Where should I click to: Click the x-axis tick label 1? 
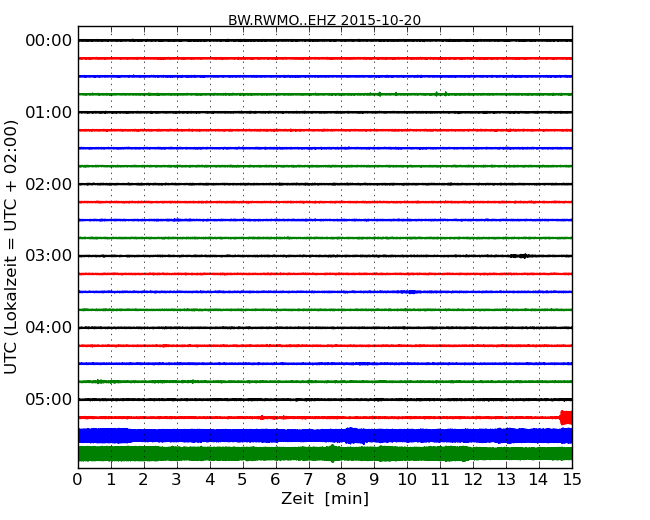pyautogui.click(x=111, y=480)
